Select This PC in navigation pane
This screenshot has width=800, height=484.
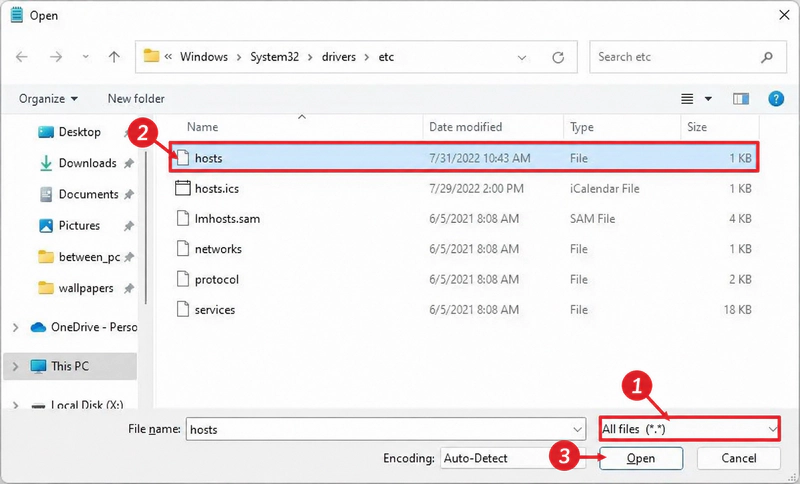(x=70, y=366)
